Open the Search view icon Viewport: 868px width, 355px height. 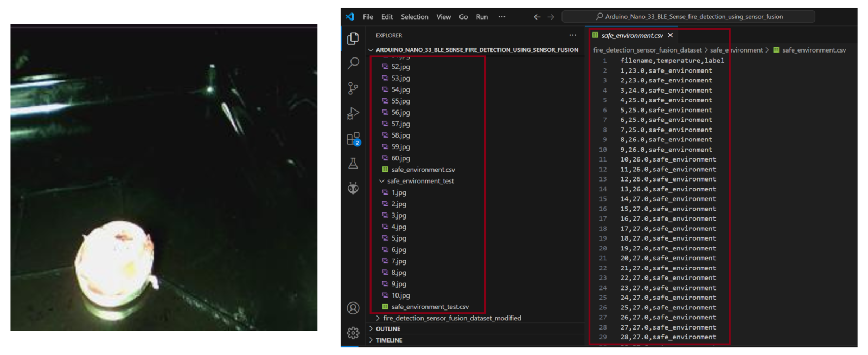click(x=353, y=63)
